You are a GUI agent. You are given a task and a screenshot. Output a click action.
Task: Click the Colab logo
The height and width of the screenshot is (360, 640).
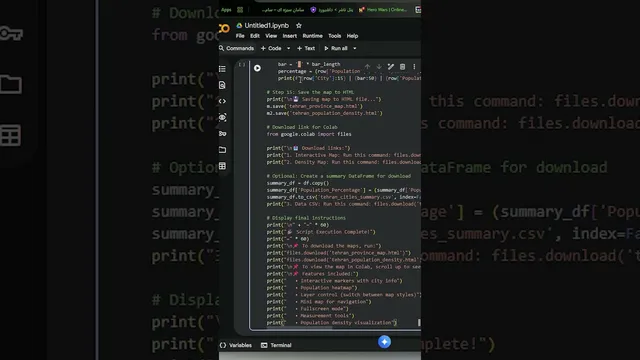pos(224,28)
